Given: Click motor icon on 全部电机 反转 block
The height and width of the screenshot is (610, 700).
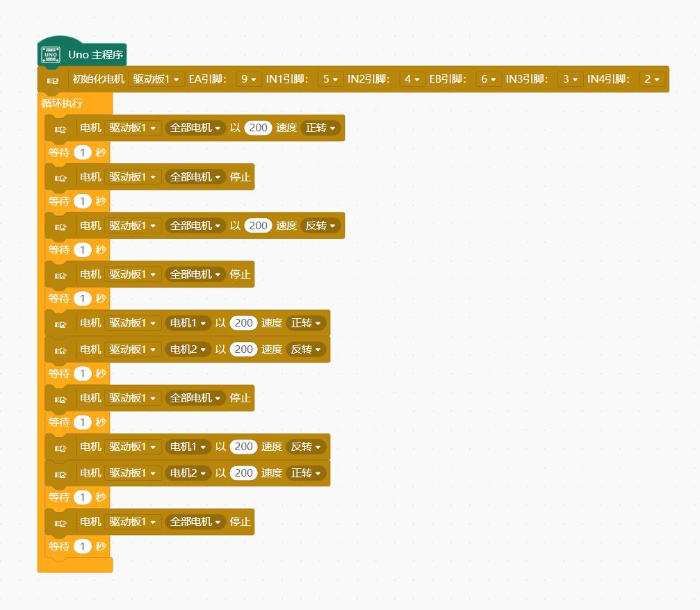Looking at the screenshot, I should click(60, 226).
